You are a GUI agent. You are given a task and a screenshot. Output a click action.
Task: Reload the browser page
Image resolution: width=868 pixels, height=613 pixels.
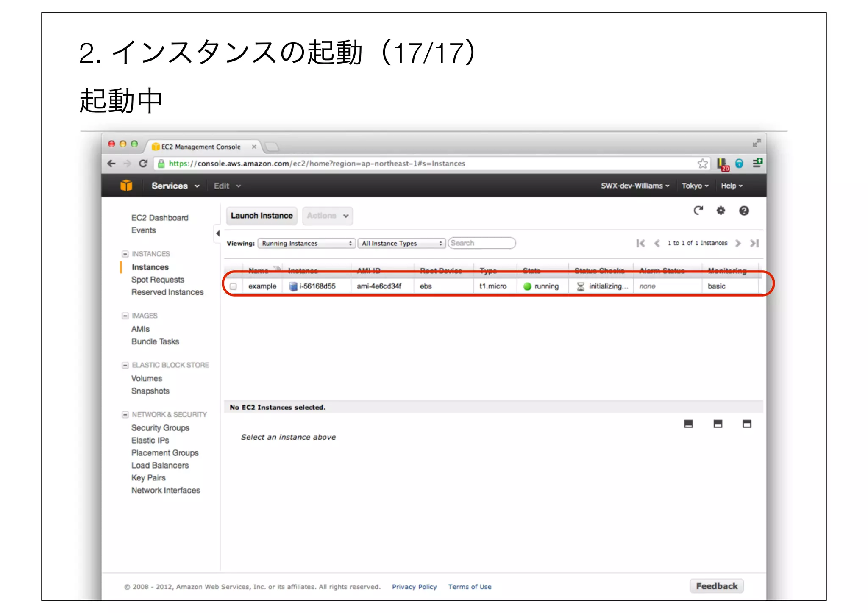pos(143,164)
